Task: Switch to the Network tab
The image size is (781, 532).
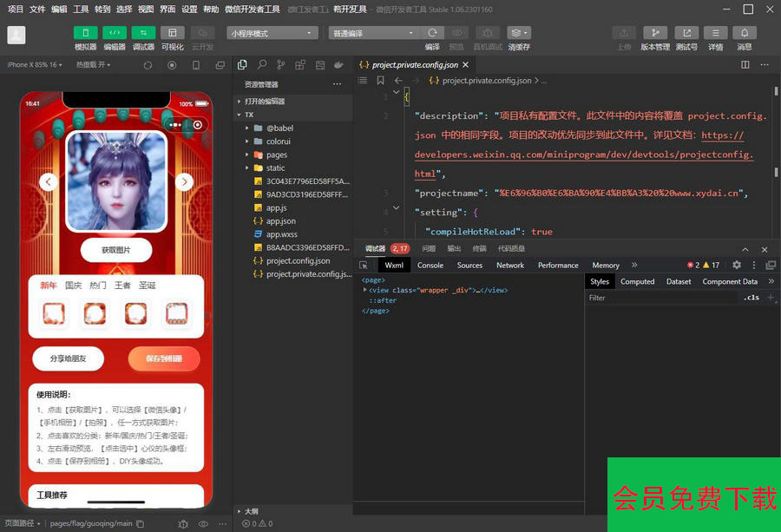Action: click(510, 265)
